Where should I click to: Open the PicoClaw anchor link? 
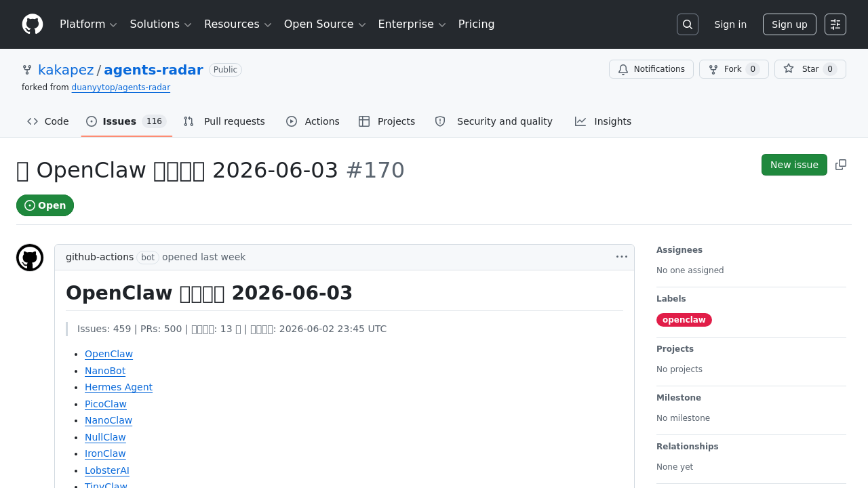click(106, 404)
